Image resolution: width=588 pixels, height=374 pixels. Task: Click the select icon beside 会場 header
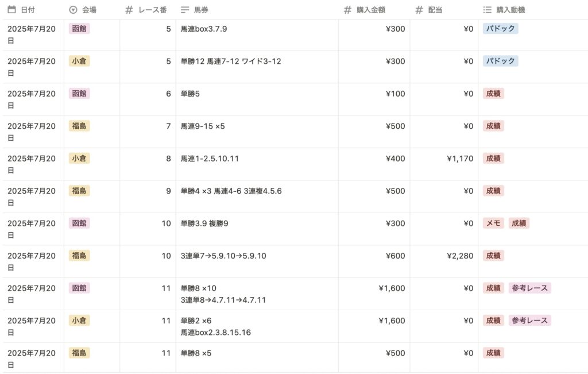pyautogui.click(x=73, y=10)
